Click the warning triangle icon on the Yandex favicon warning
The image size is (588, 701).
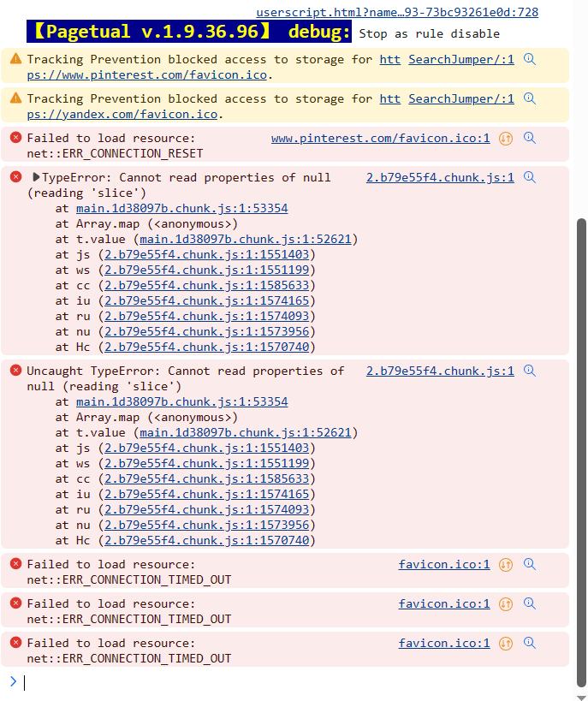(x=15, y=98)
